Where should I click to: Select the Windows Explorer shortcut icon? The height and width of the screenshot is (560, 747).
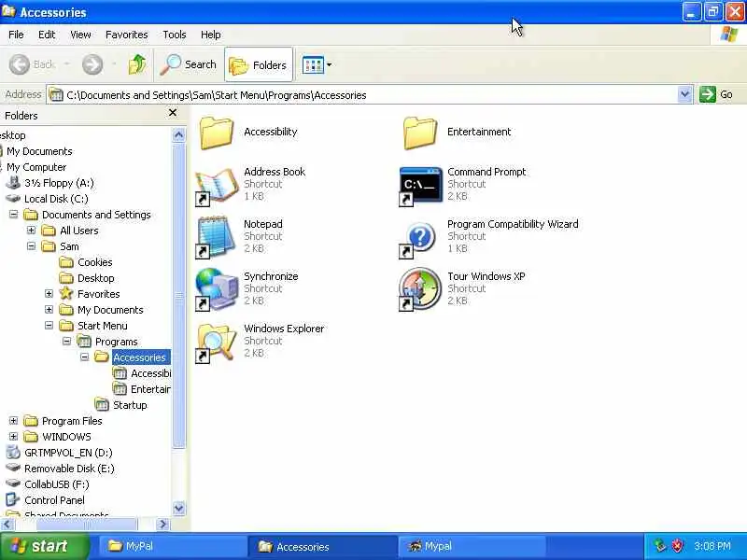217,343
